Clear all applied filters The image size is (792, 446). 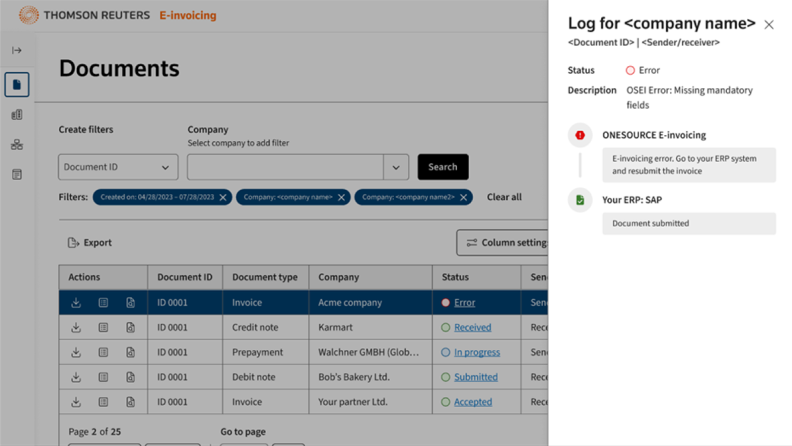coord(504,197)
